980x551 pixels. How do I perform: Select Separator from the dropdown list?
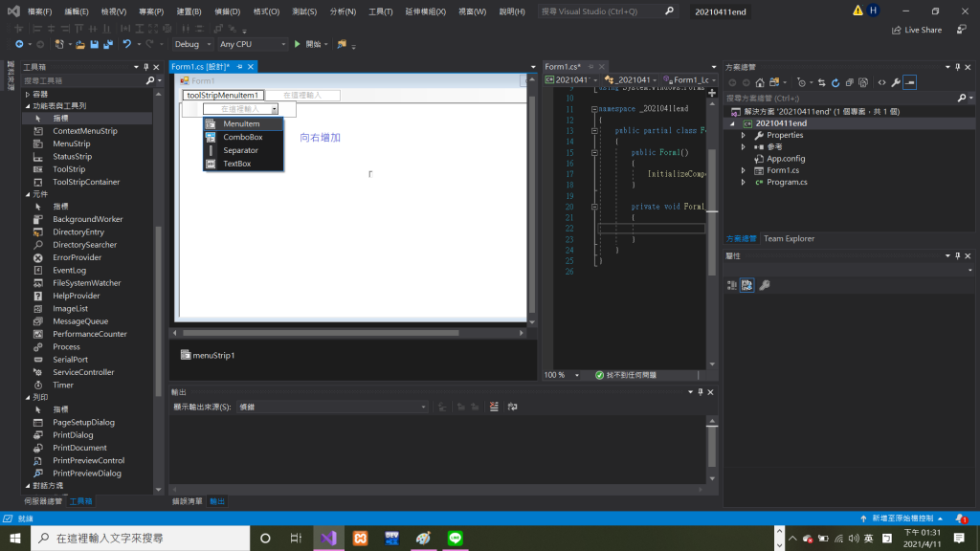tap(243, 150)
